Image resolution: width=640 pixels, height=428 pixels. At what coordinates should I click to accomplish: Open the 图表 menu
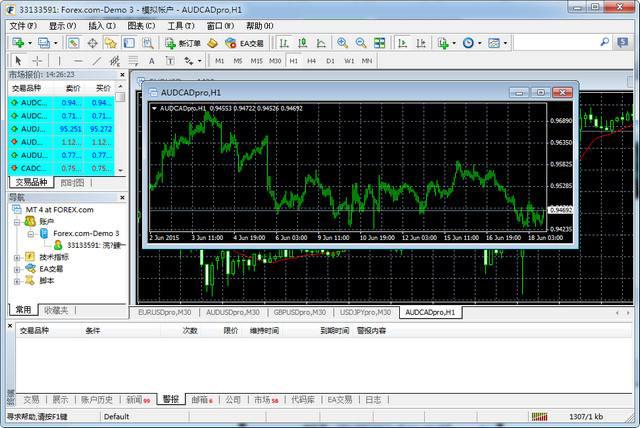(142, 25)
